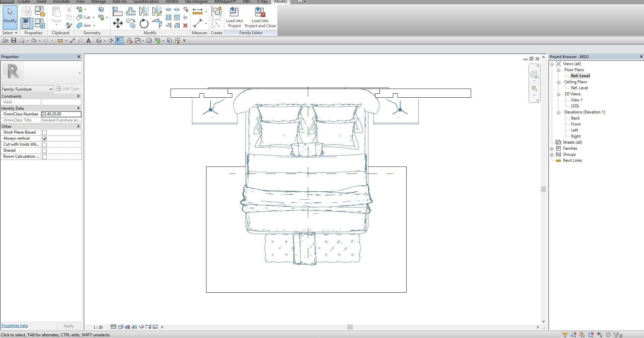Click the Offset tool icon
This screenshot has height=338, width=644.
(x=131, y=12)
